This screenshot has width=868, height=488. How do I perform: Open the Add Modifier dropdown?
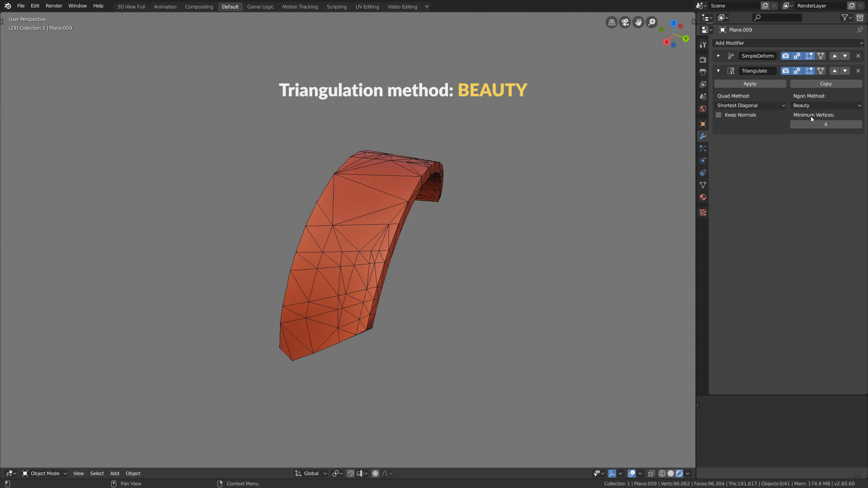pyautogui.click(x=788, y=43)
